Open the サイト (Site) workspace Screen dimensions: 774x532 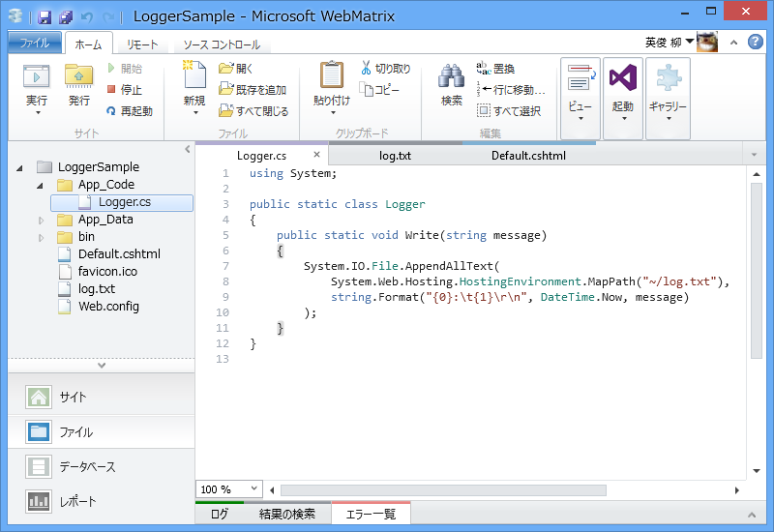point(102,397)
